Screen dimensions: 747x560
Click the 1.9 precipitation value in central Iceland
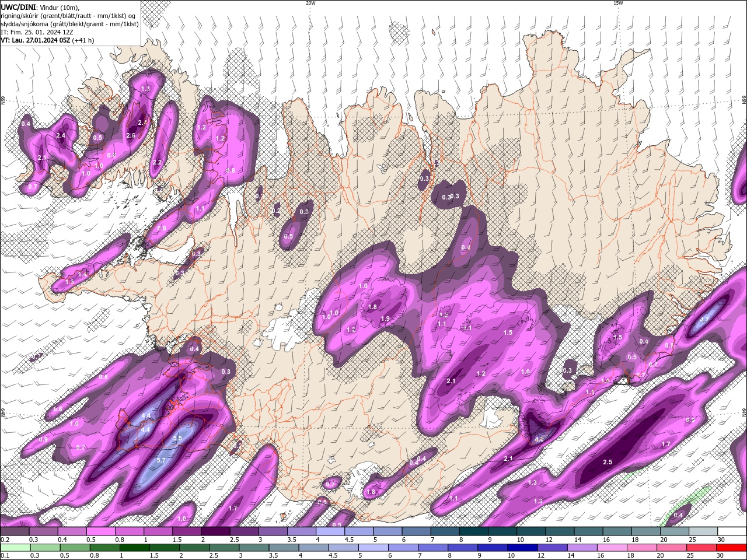385,319
